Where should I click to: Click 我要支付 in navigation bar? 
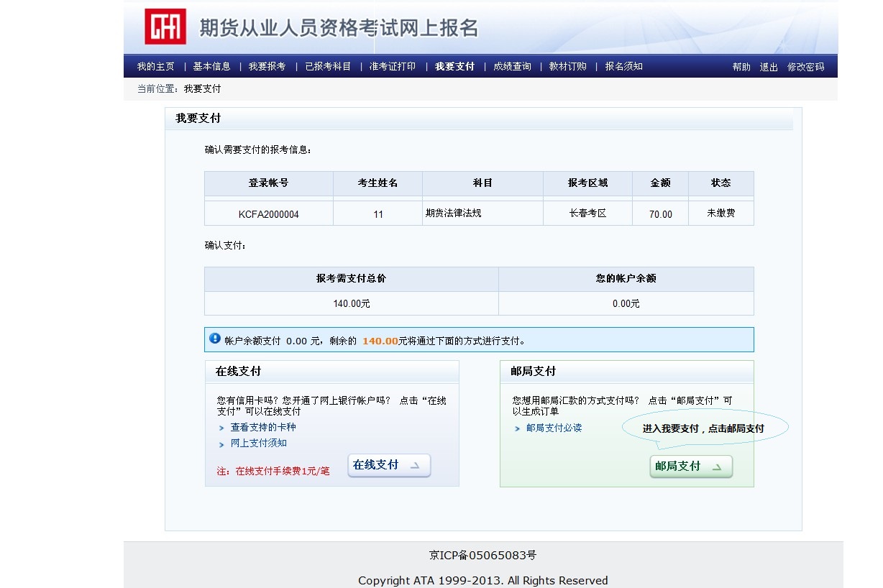454,67
